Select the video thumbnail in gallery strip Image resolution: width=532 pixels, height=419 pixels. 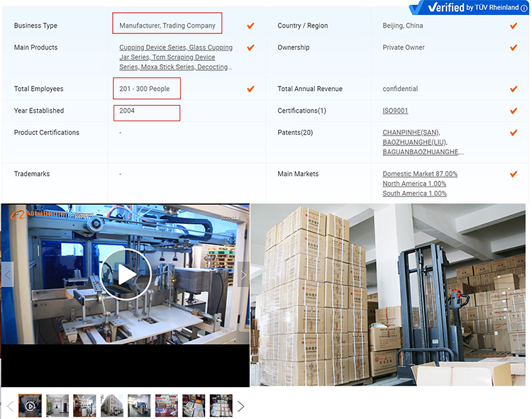pyautogui.click(x=31, y=406)
